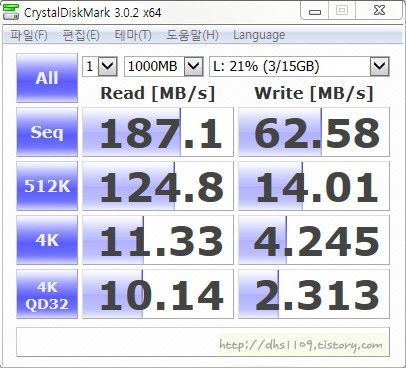Start the Seq benchmark test

tap(47, 132)
